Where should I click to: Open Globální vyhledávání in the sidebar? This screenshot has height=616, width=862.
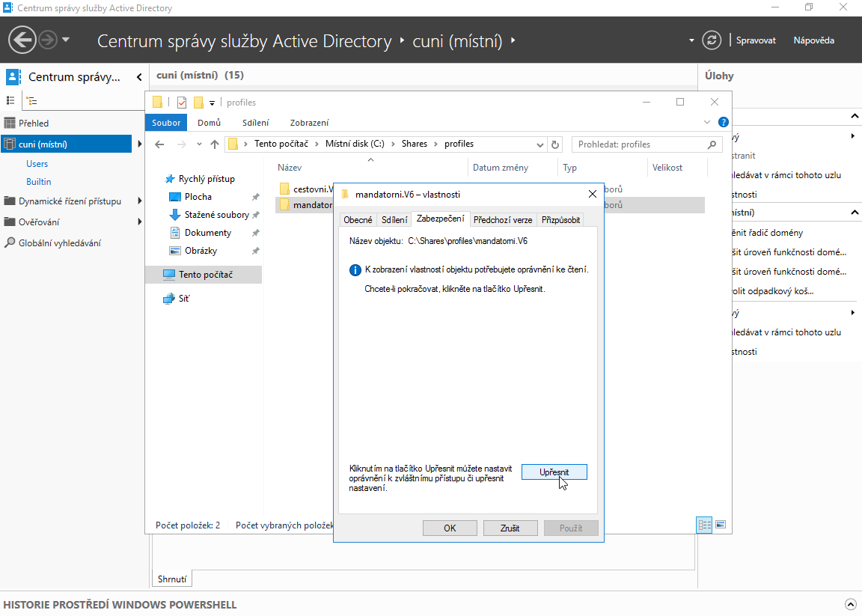click(59, 243)
